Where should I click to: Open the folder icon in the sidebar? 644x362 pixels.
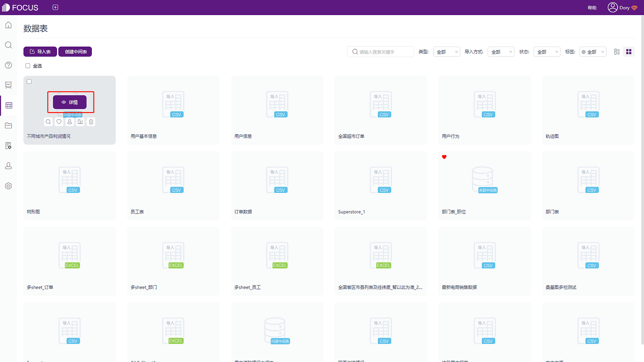point(8,125)
